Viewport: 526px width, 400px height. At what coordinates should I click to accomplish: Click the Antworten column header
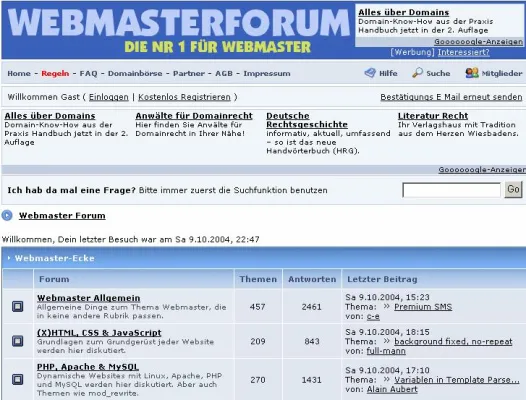click(312, 279)
